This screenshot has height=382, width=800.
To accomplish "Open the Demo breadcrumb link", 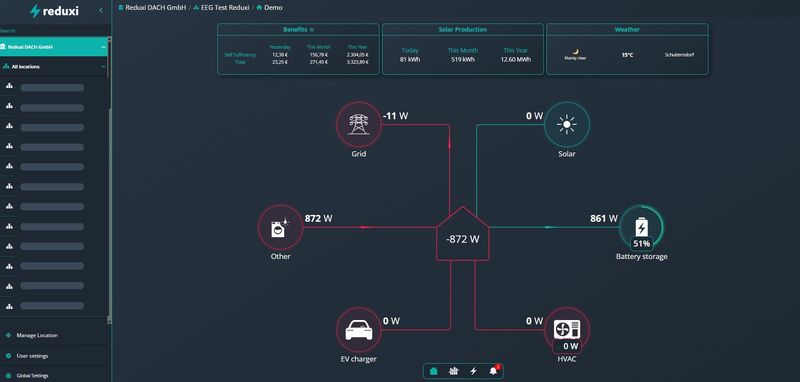I will point(273,8).
